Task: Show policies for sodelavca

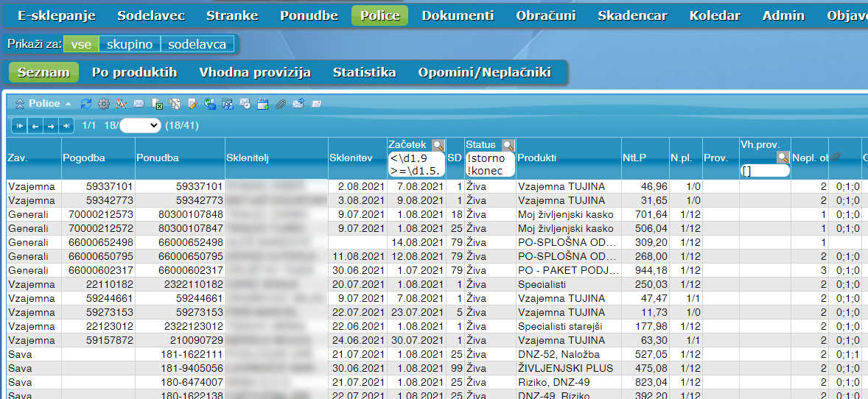Action: point(197,44)
